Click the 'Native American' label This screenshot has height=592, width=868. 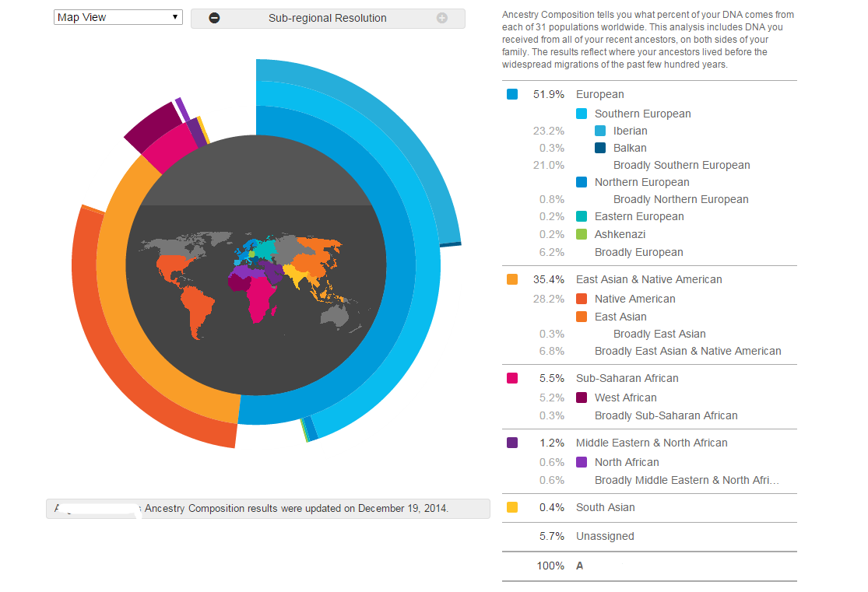tap(635, 299)
